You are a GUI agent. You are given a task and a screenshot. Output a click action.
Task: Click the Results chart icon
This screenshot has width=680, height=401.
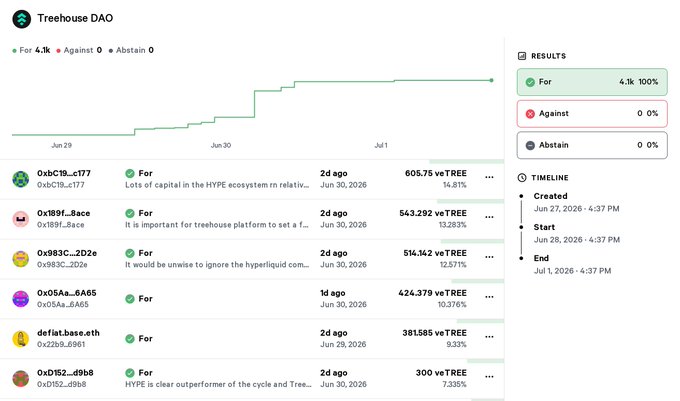[522, 56]
